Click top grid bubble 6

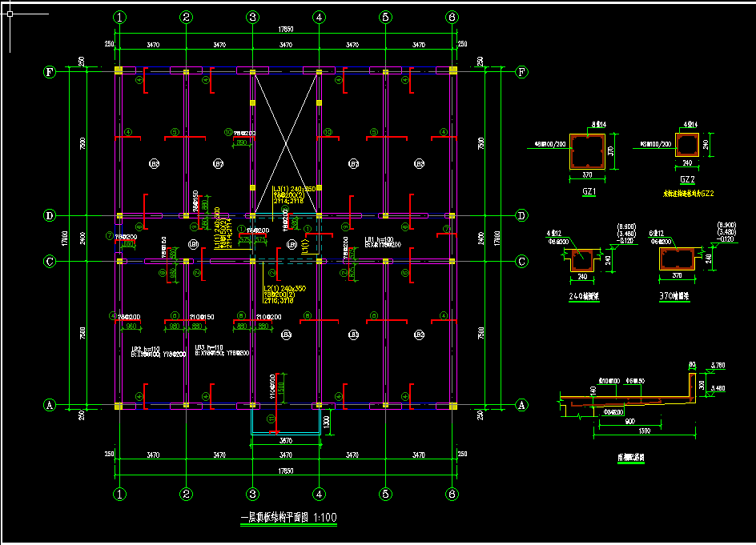click(452, 18)
